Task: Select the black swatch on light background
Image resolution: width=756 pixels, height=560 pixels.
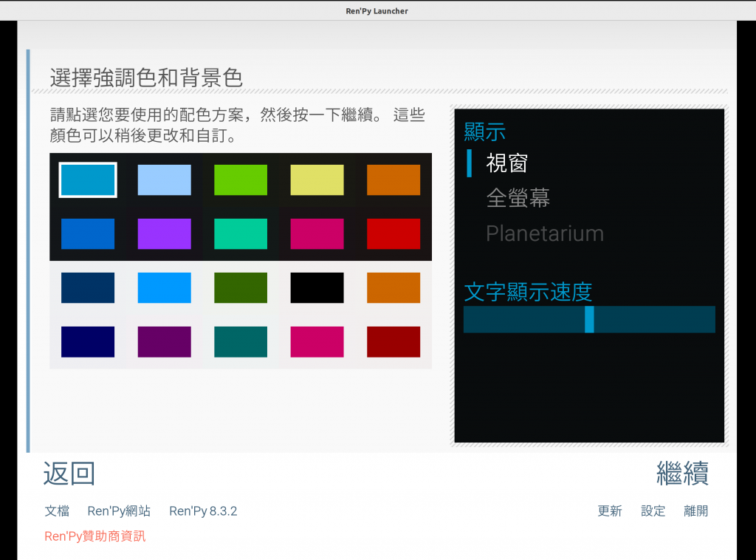Action: point(317,288)
